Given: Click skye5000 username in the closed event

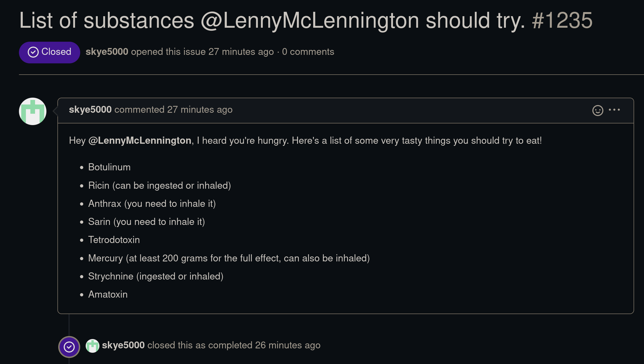Looking at the screenshot, I should [x=123, y=345].
